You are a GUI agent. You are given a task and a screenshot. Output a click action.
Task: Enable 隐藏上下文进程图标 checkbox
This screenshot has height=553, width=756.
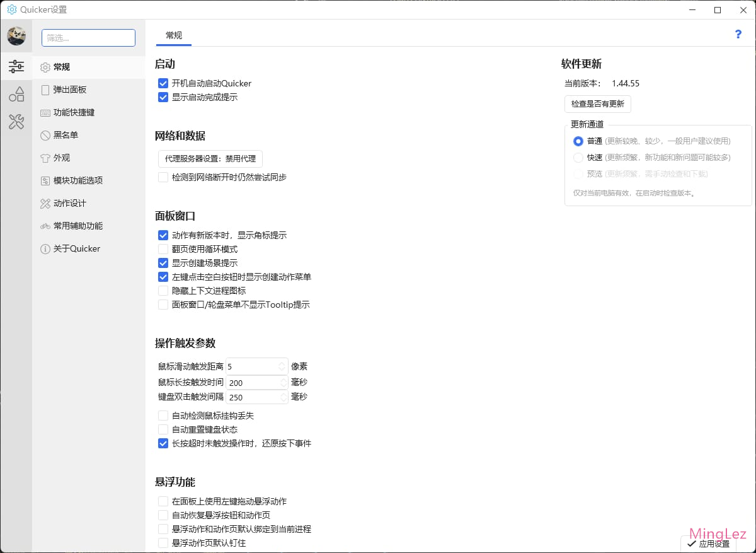point(163,291)
